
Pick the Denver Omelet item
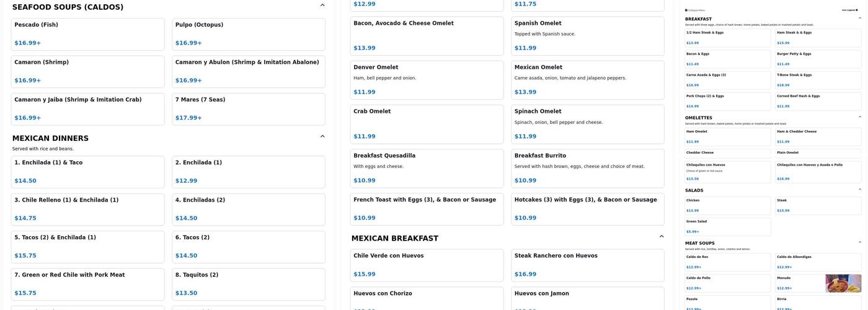[x=428, y=80]
